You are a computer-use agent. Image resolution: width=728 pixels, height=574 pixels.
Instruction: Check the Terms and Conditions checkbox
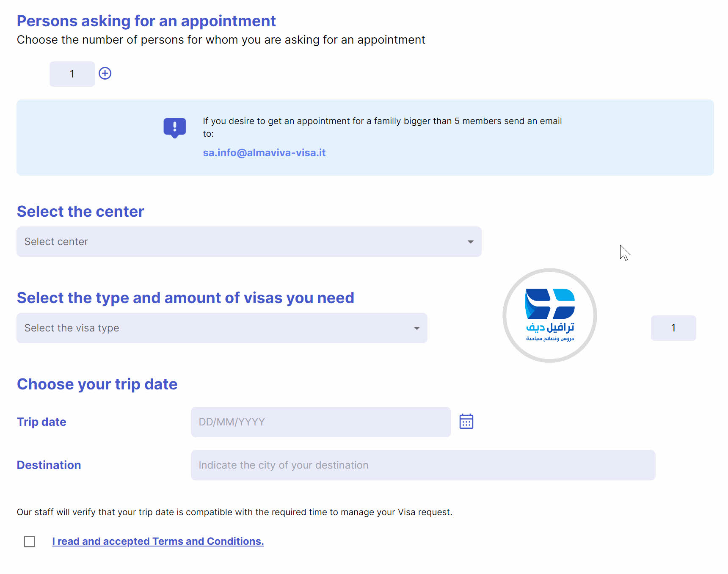click(30, 541)
